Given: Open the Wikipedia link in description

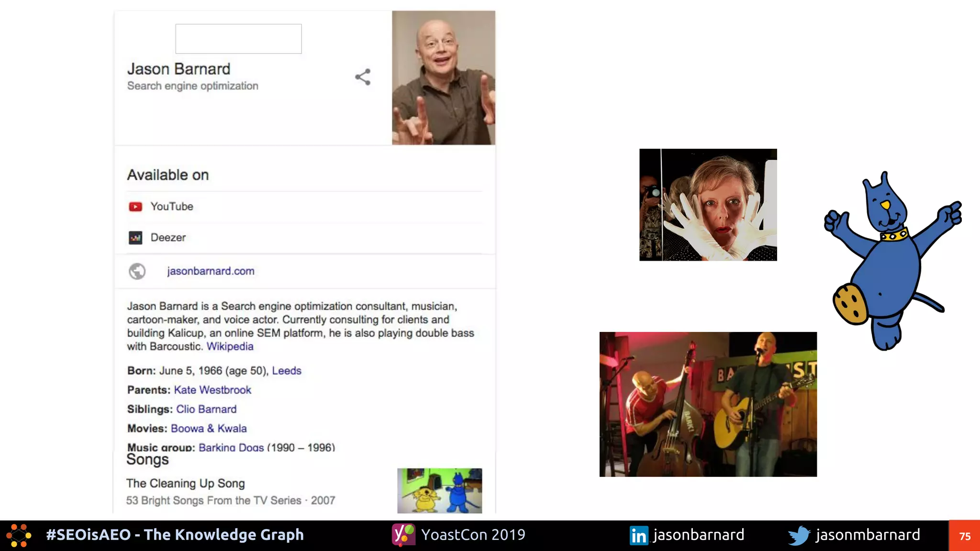Looking at the screenshot, I should (x=230, y=346).
